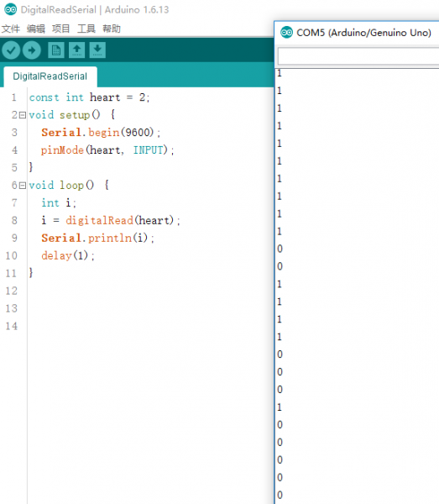439x504 pixels.
Task: Click the Upload arrow toolbar icon
Action: (31, 50)
